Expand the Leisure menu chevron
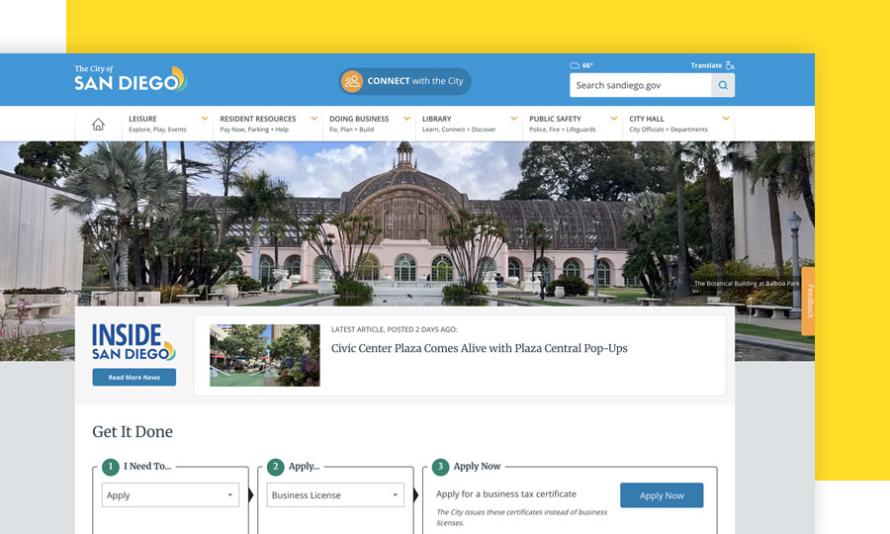The width and height of the screenshot is (890, 534). [x=204, y=119]
